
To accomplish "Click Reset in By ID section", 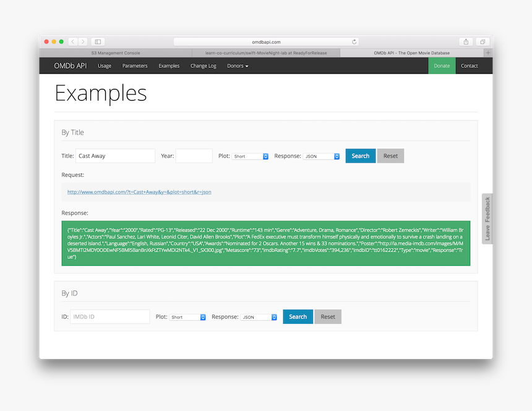I will [328, 316].
